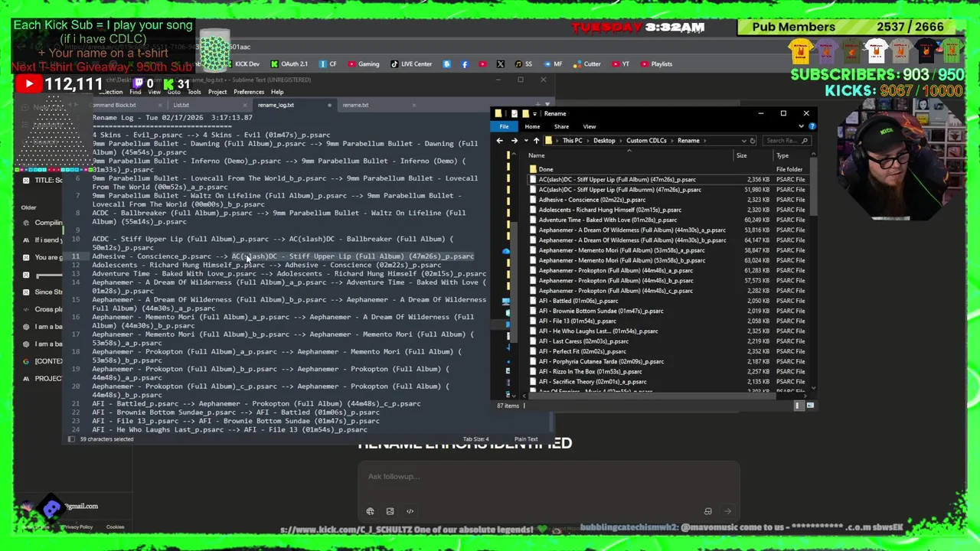
Task: Open the Home ribbon tab
Action: [x=532, y=127]
